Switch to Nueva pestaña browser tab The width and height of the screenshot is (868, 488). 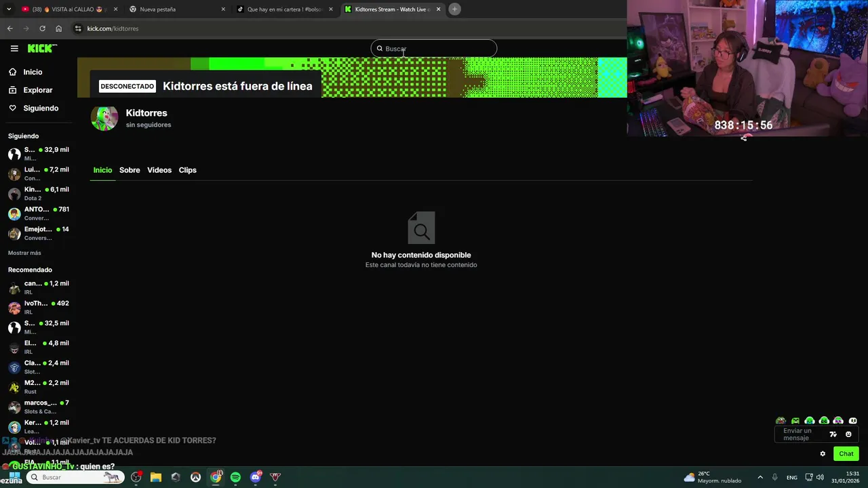pyautogui.click(x=178, y=9)
